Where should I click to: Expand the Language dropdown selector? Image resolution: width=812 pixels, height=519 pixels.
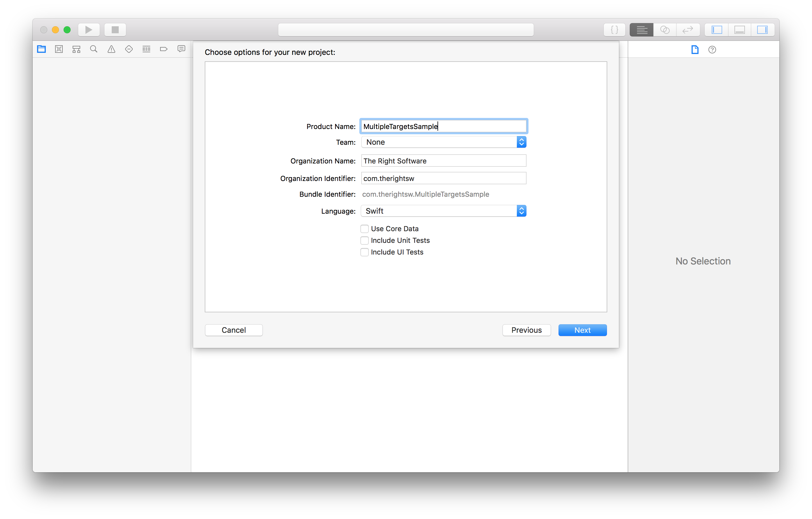pyautogui.click(x=520, y=210)
